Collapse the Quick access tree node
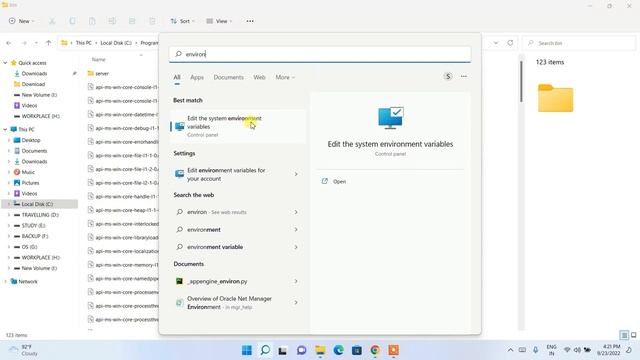This screenshot has width=640, height=360. pyautogui.click(x=5, y=63)
